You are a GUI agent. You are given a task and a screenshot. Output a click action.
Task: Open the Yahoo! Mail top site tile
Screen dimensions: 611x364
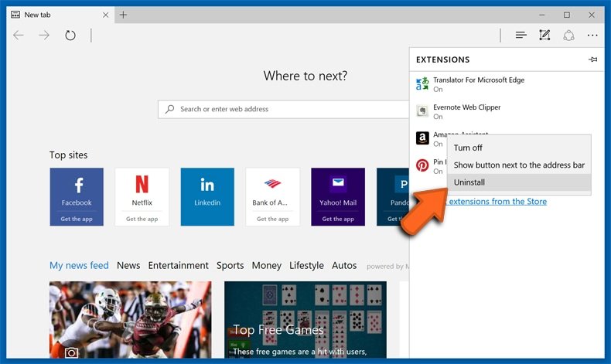click(x=338, y=197)
